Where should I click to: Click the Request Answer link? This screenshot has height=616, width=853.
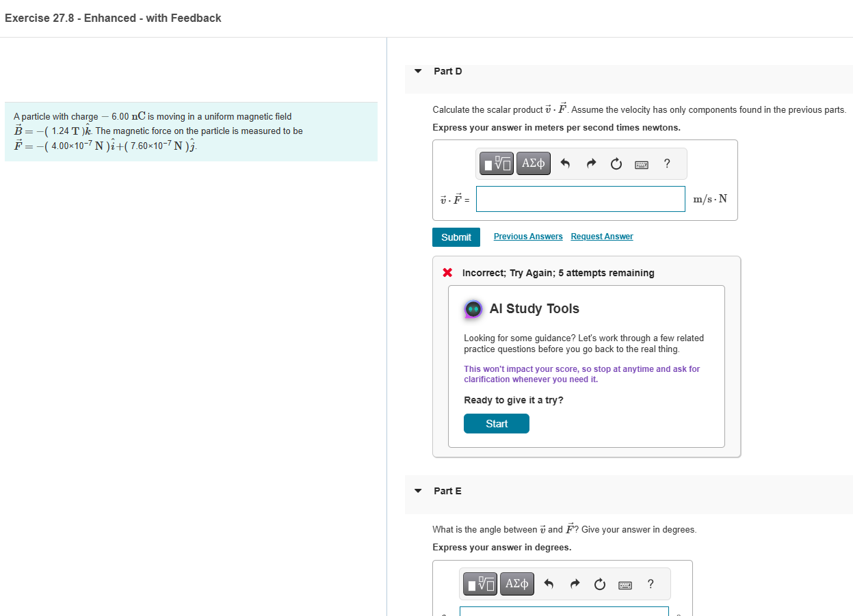[602, 237]
